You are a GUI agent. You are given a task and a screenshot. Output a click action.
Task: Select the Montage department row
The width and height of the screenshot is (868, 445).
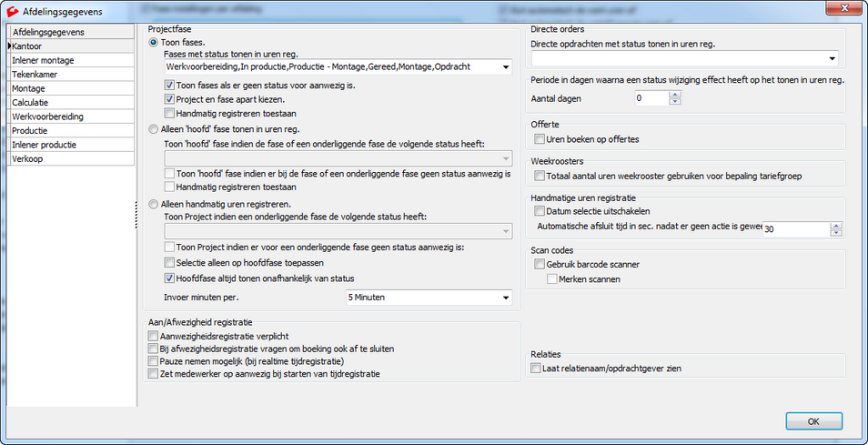coord(72,88)
